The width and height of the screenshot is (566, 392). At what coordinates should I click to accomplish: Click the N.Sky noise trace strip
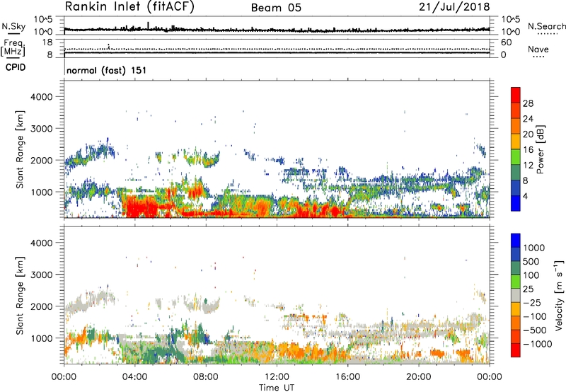[277, 25]
